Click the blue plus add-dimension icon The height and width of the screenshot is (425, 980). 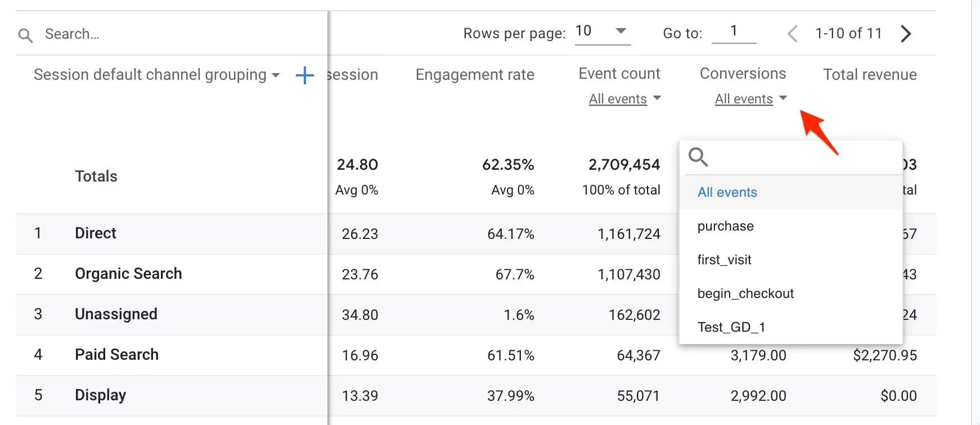pyautogui.click(x=304, y=75)
